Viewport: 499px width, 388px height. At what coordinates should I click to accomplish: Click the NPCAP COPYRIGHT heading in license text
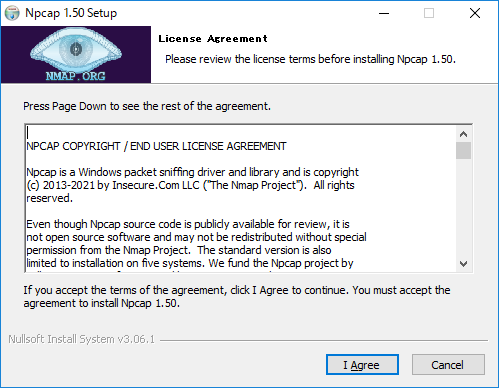pyautogui.click(x=156, y=146)
